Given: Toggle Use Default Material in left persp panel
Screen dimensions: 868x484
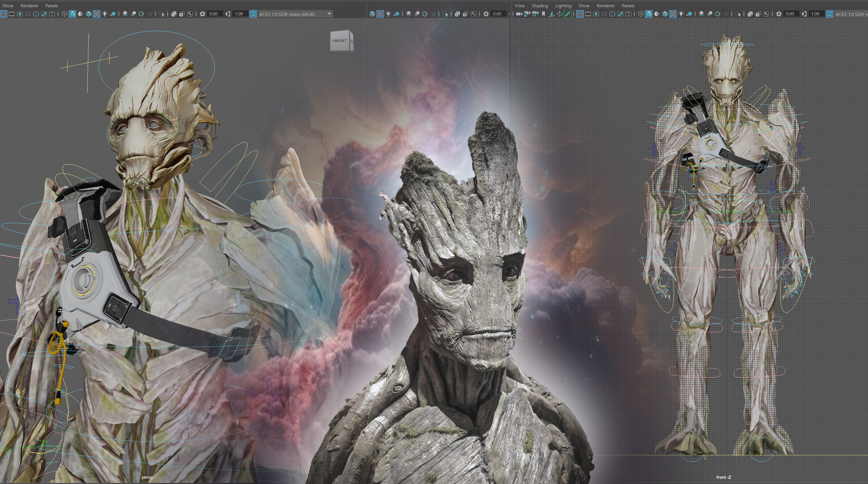Looking at the screenshot, I should tap(81, 14).
